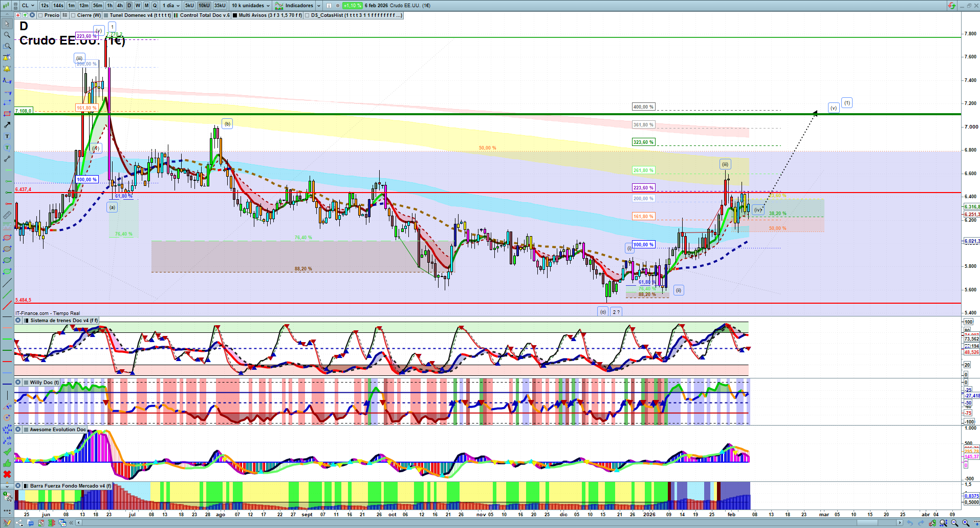The height and width of the screenshot is (528, 980).
Task: Toggle the Precio checkbox
Action: point(40,15)
